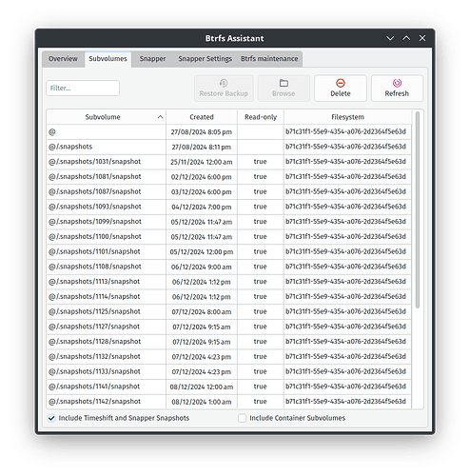Switch to the Overview tab
Image resolution: width=470 pixels, height=476 pixels.
(x=63, y=59)
